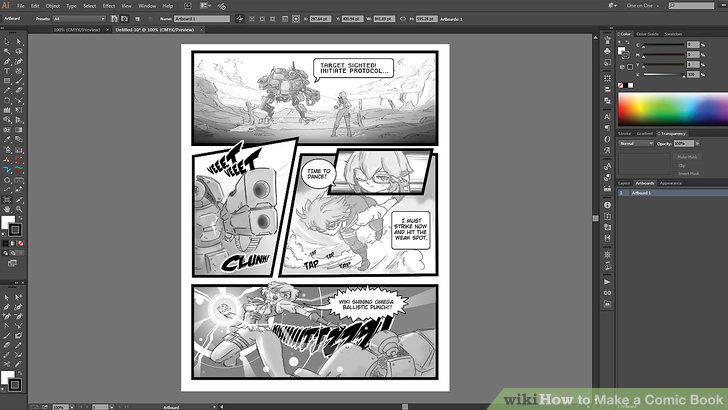Enable the Clip checkbox in Transparency panel

tap(676, 165)
